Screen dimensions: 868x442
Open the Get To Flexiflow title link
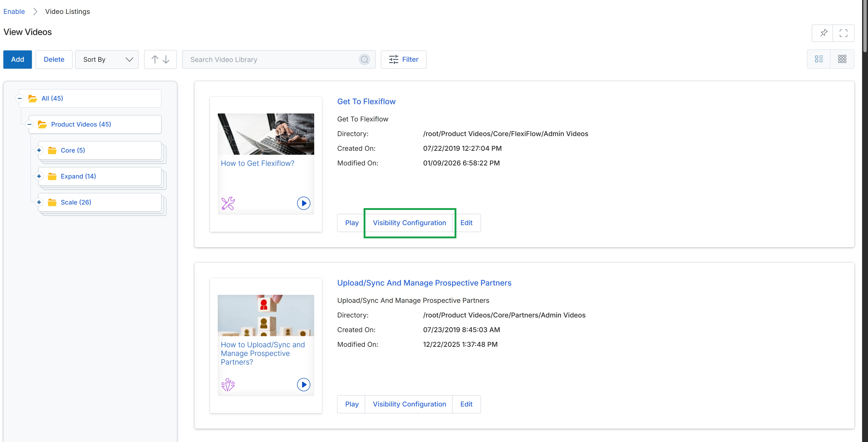coord(366,101)
